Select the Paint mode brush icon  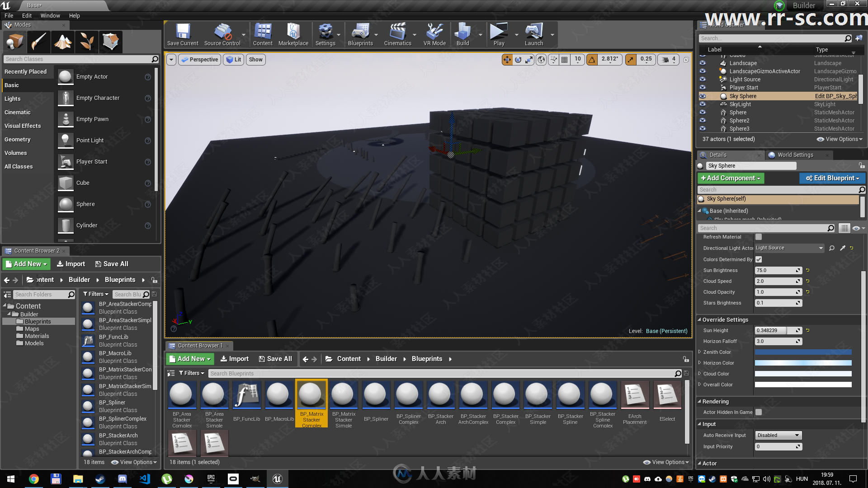click(38, 42)
